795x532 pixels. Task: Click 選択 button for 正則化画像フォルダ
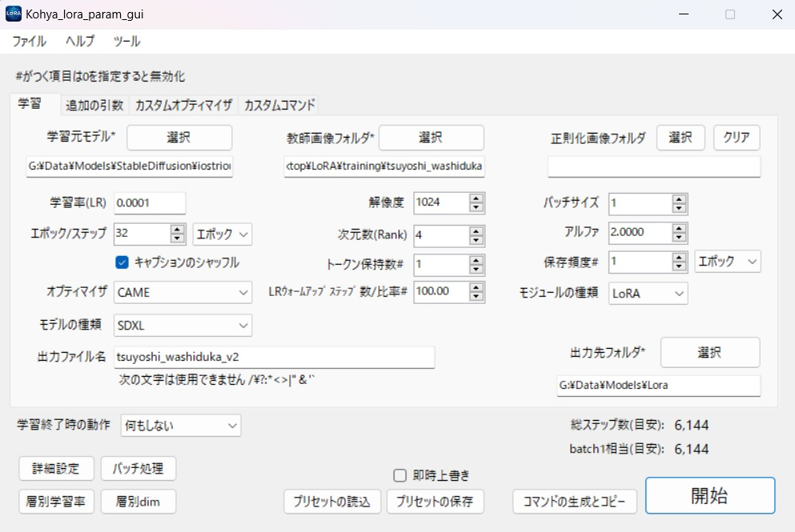(681, 138)
